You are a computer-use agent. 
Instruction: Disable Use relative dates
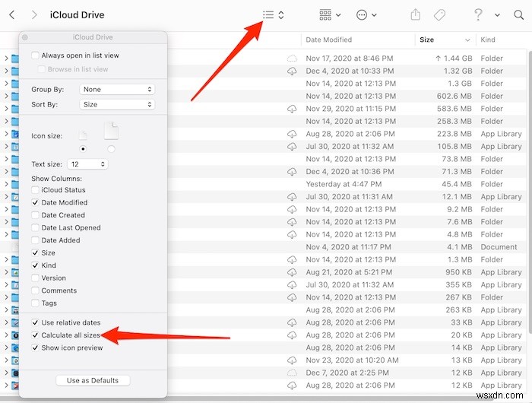[x=35, y=322]
